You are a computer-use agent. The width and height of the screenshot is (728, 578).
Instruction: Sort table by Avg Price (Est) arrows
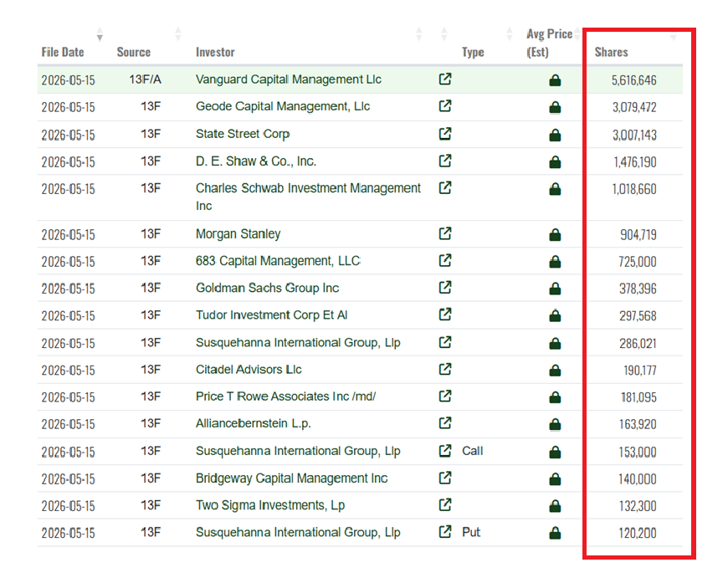point(577,34)
